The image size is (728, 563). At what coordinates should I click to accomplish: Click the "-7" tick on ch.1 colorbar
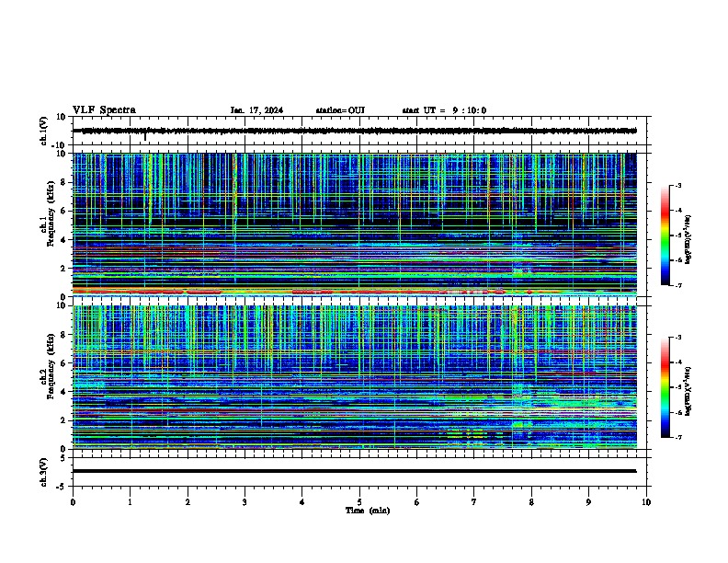pyautogui.click(x=677, y=285)
